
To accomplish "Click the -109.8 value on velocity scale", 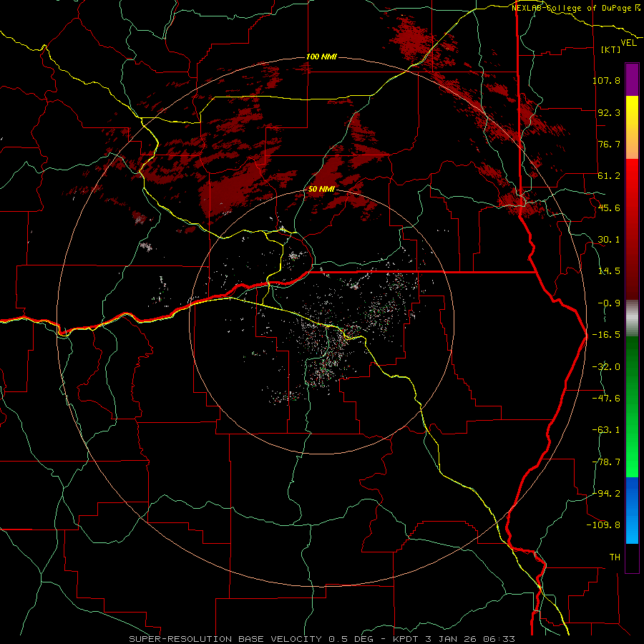I will [x=603, y=525].
